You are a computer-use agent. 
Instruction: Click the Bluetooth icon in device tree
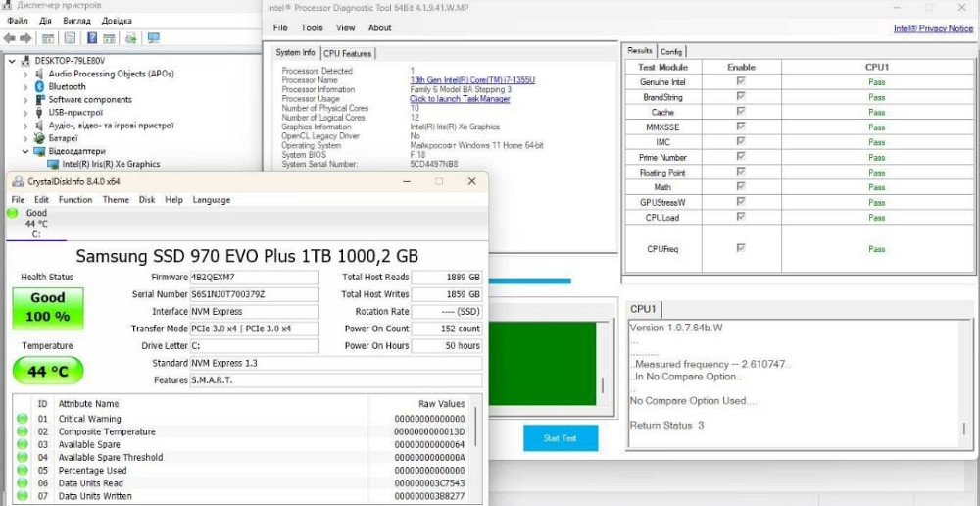[40, 86]
